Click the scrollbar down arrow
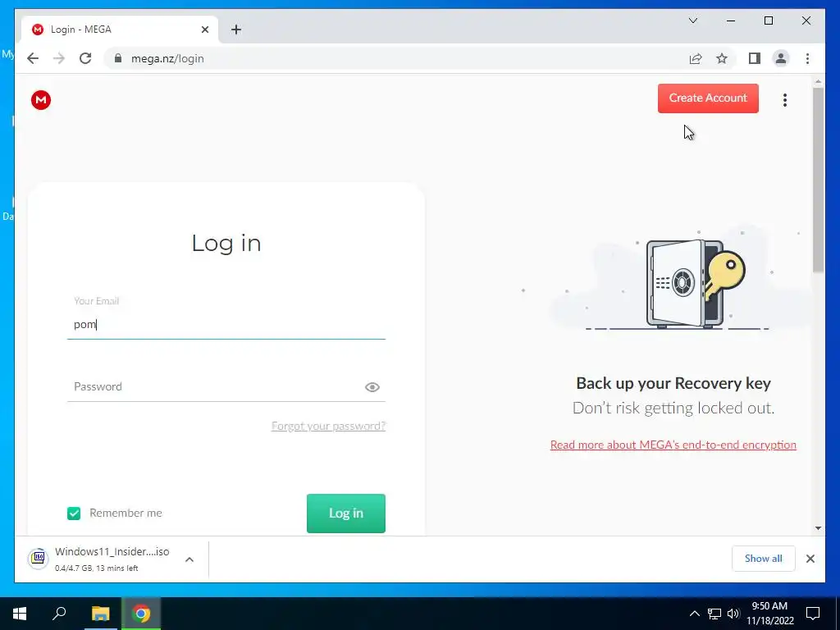The height and width of the screenshot is (630, 840). tap(818, 528)
